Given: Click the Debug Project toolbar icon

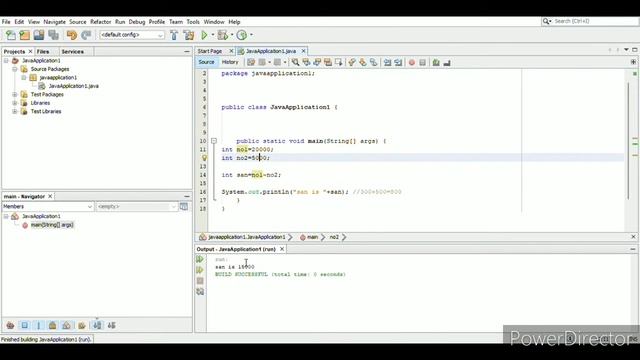Looking at the screenshot, I should (x=222, y=35).
